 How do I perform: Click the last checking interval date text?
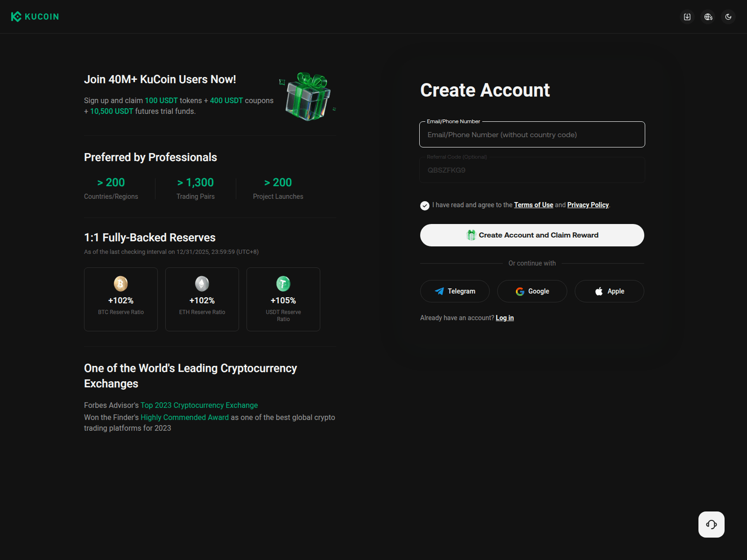(x=171, y=252)
